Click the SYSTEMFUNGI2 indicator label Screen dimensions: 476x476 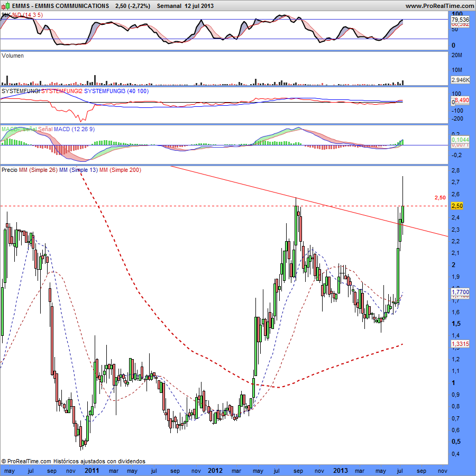62,91
